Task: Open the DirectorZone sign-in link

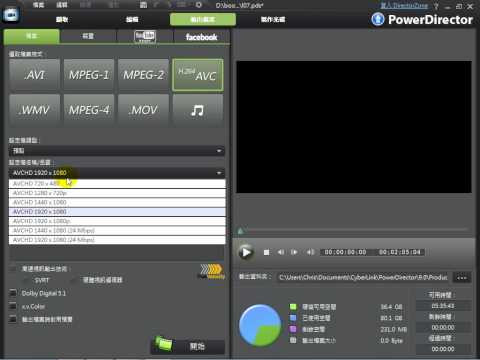Action: [x=404, y=6]
